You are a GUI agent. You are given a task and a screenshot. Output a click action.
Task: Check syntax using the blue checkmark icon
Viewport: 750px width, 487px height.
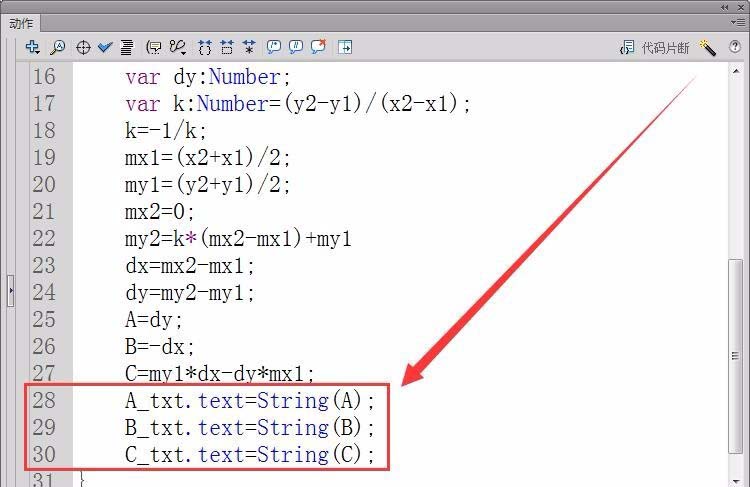coord(105,47)
